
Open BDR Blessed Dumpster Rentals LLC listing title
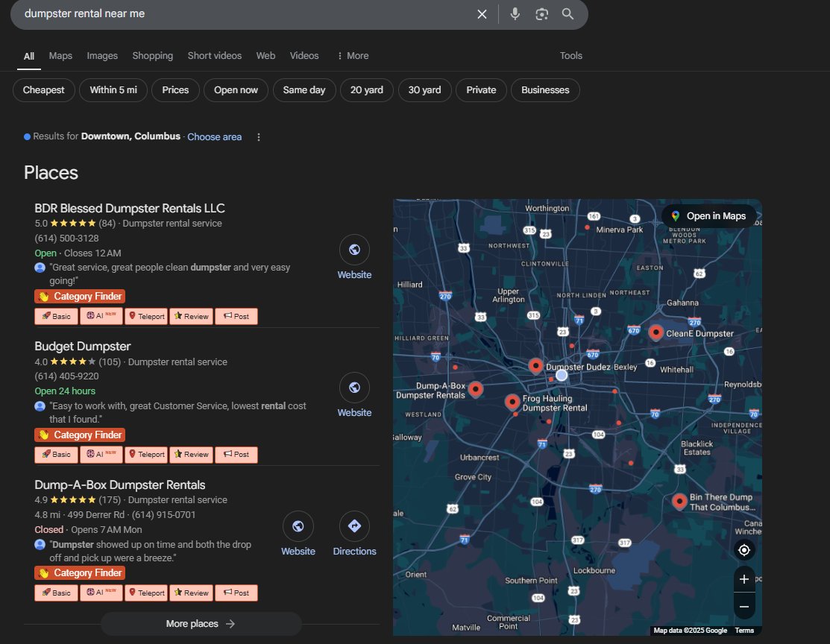(130, 209)
